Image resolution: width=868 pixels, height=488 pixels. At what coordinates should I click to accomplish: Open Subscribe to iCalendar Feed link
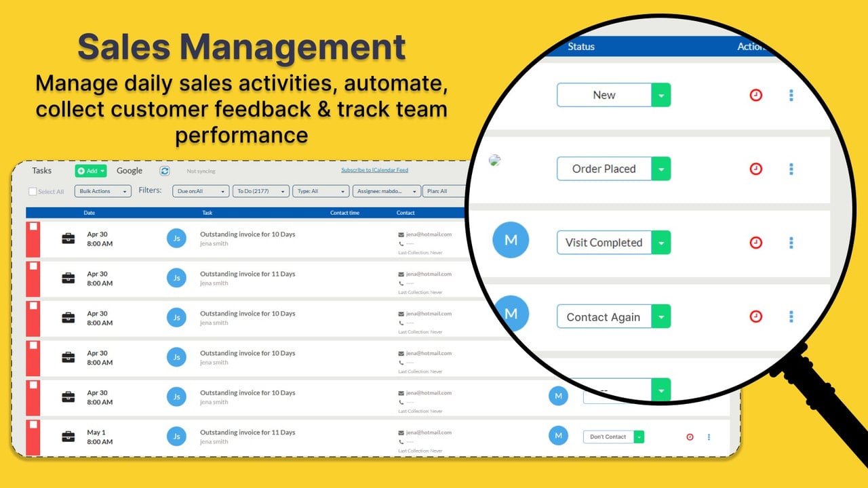click(x=374, y=170)
